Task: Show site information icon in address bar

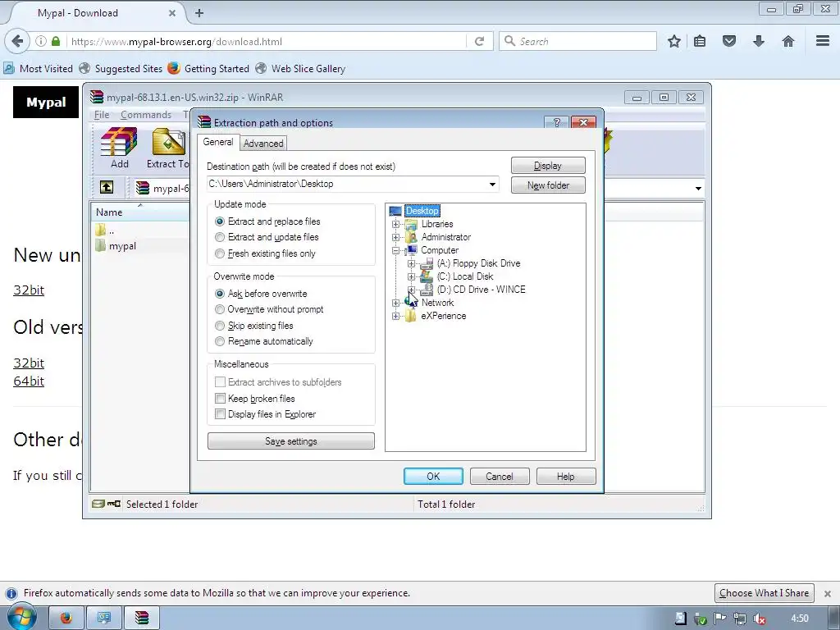Action: [41, 41]
